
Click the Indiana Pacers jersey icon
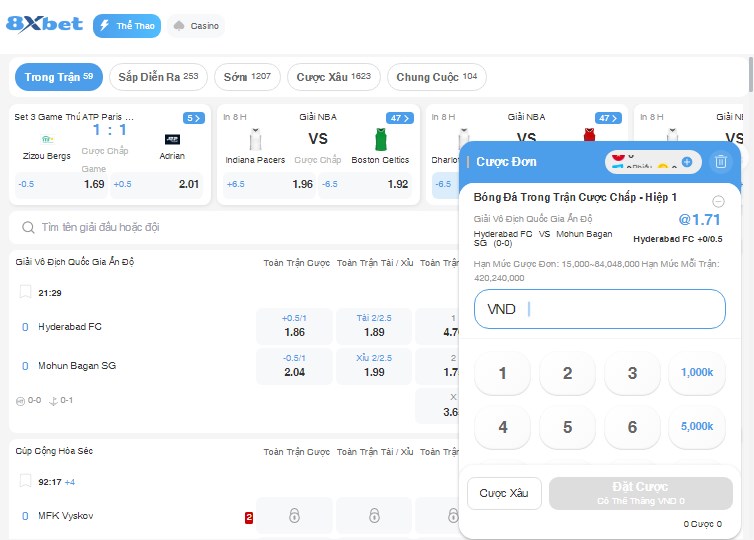[x=255, y=139]
